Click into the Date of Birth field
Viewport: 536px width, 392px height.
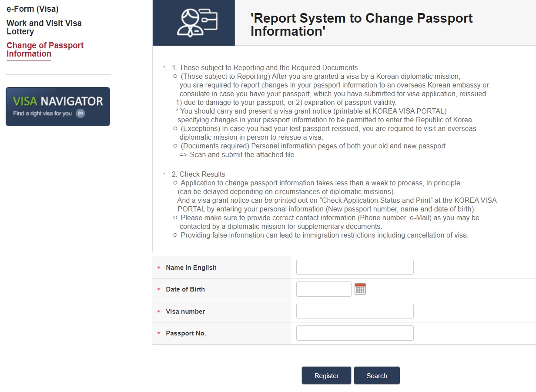coord(323,289)
